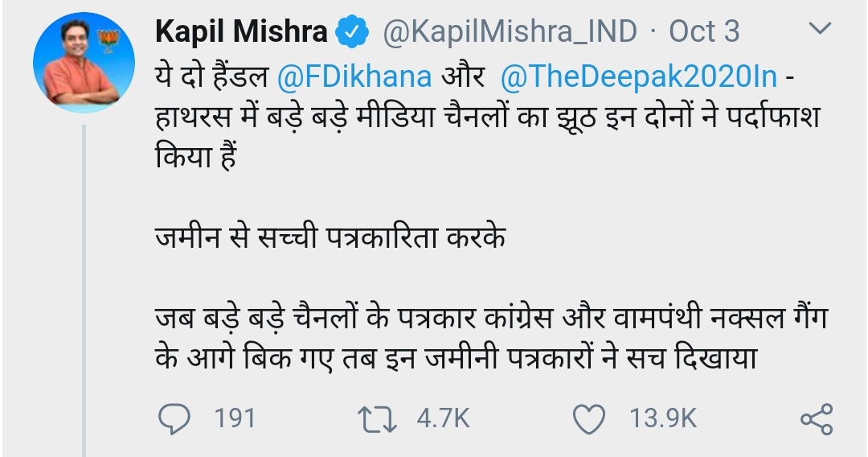Click the 13.9K likes count
The height and width of the screenshot is (457, 868).
(665, 418)
